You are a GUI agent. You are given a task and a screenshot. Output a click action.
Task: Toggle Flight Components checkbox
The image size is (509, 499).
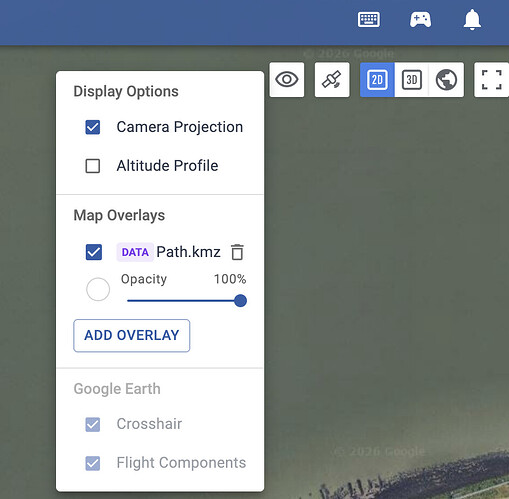(x=93, y=463)
